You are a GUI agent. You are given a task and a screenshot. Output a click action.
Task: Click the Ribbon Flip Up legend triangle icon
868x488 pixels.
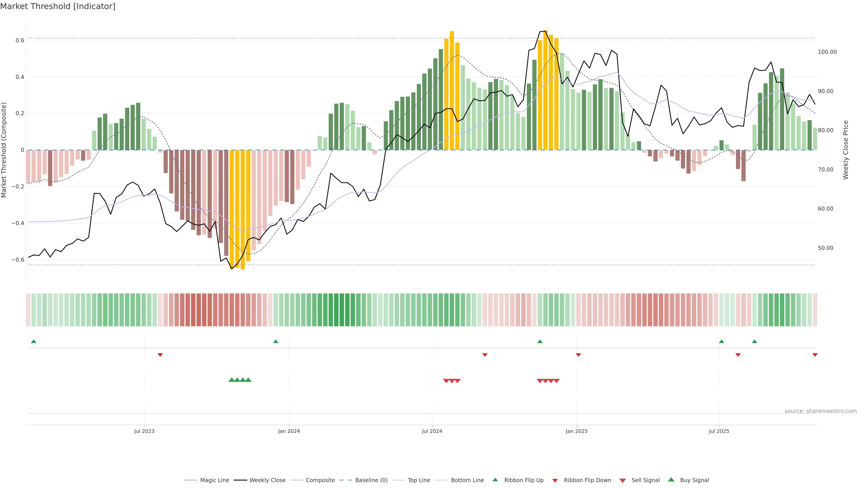pyautogui.click(x=495, y=480)
